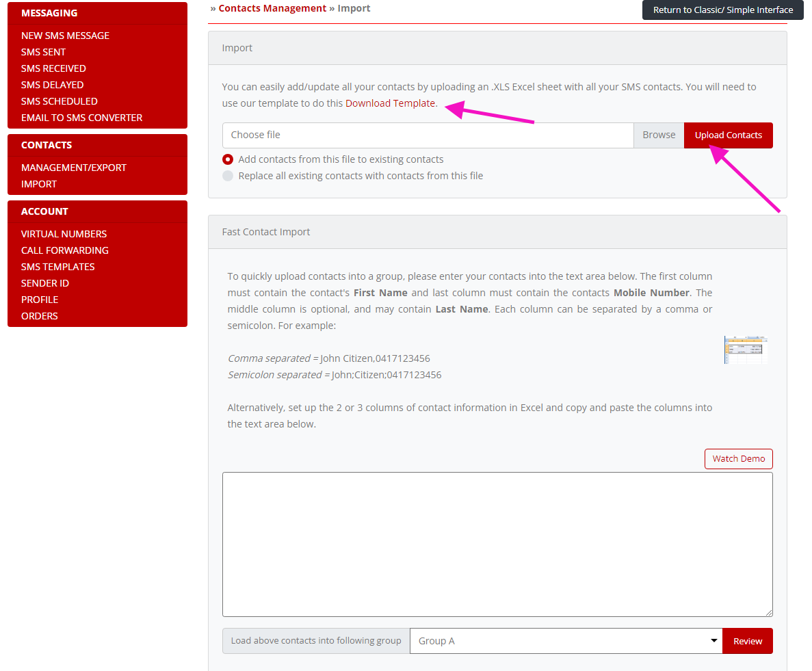Select 'Add contacts to existing contacts' option
Viewport: 812px width, 671px height.
228,159
